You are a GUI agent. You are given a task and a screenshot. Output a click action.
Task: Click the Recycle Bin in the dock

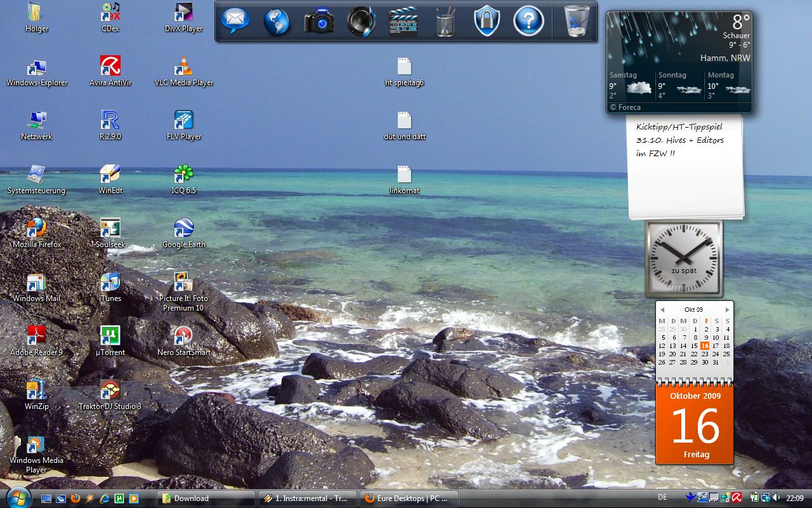576,22
